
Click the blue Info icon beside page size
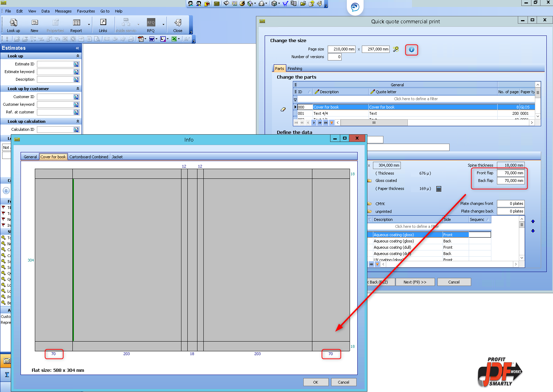pyautogui.click(x=411, y=49)
